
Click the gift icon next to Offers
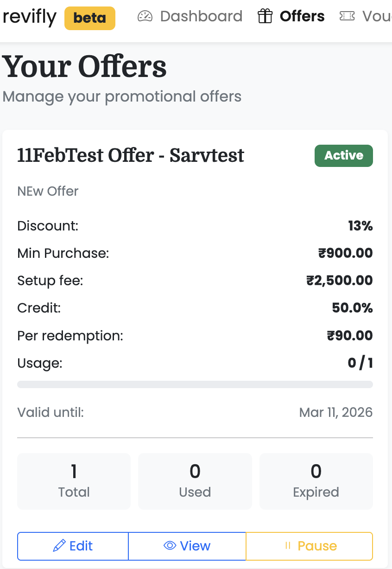coord(264,16)
